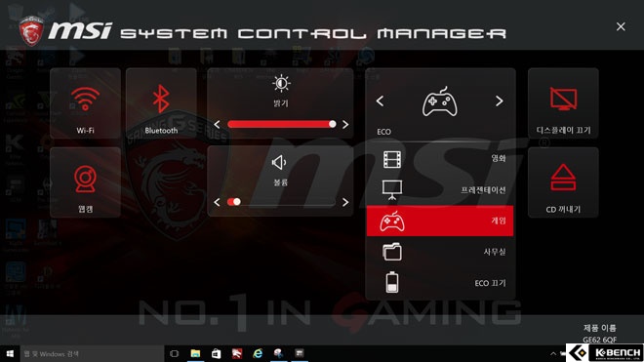This screenshot has width=644, height=362.
Task: Click the large gamepad icon above ECO
Action: (439, 101)
